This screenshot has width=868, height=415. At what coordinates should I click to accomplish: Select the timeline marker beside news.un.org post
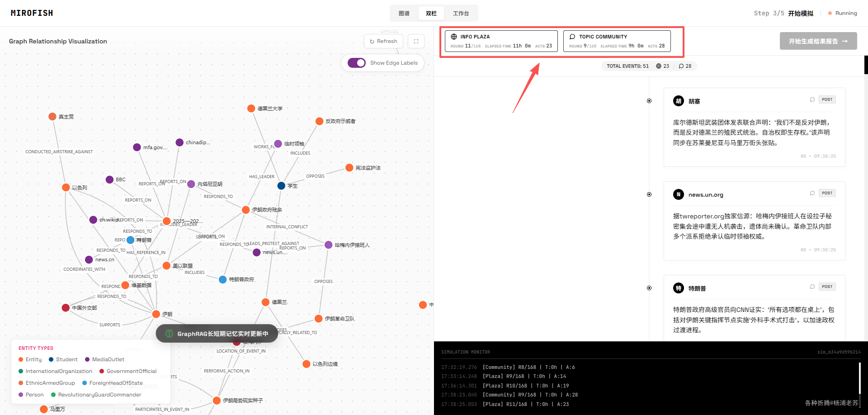(x=649, y=194)
